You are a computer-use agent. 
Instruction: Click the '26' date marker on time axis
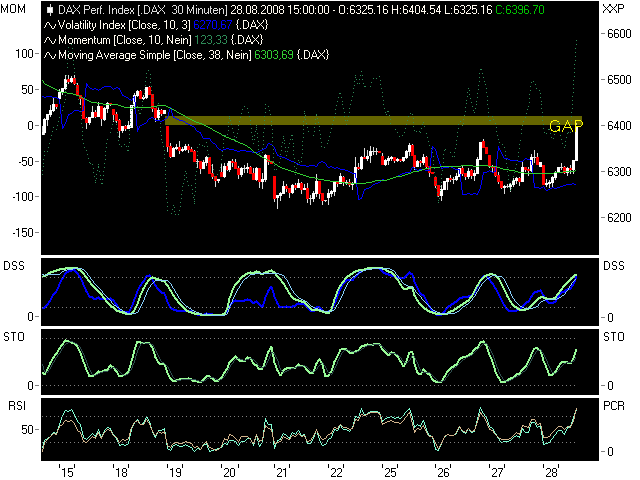click(x=444, y=472)
